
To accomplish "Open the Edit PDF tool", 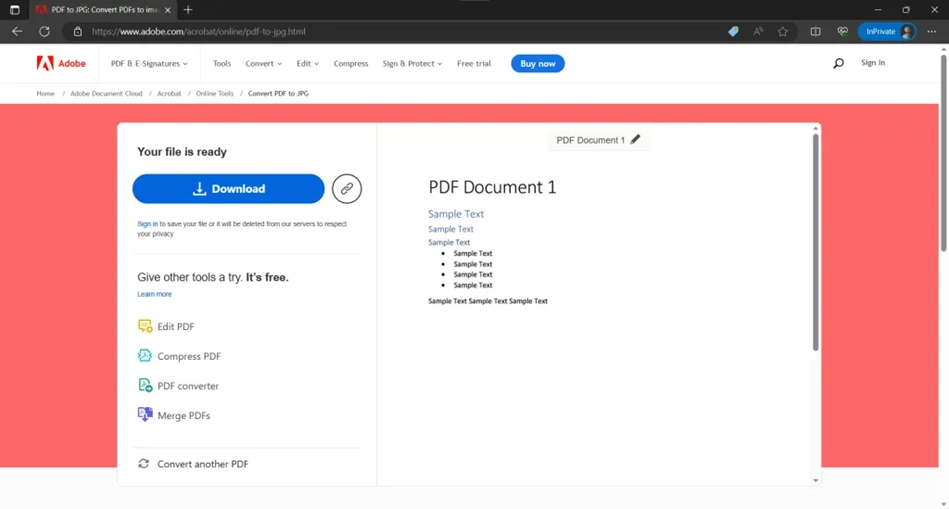I will 166,326.
